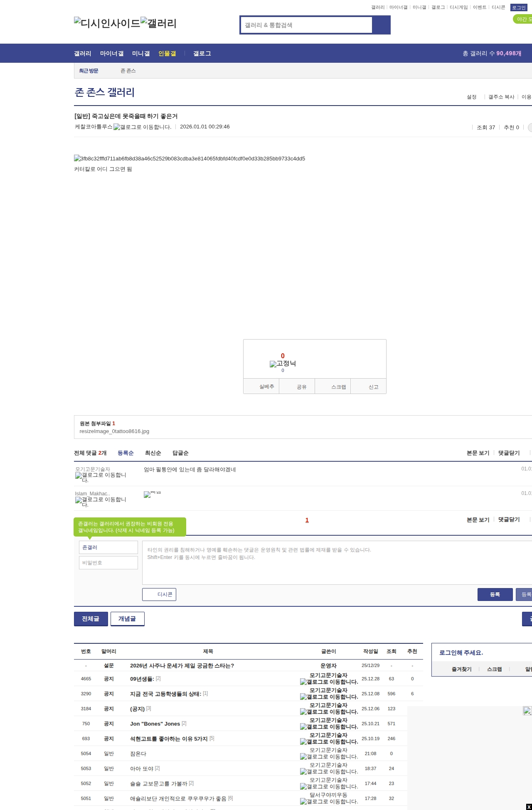Open the gallog icon beside author 케찰코아틀루스
The width and height of the screenshot is (532, 810).
(x=143, y=127)
